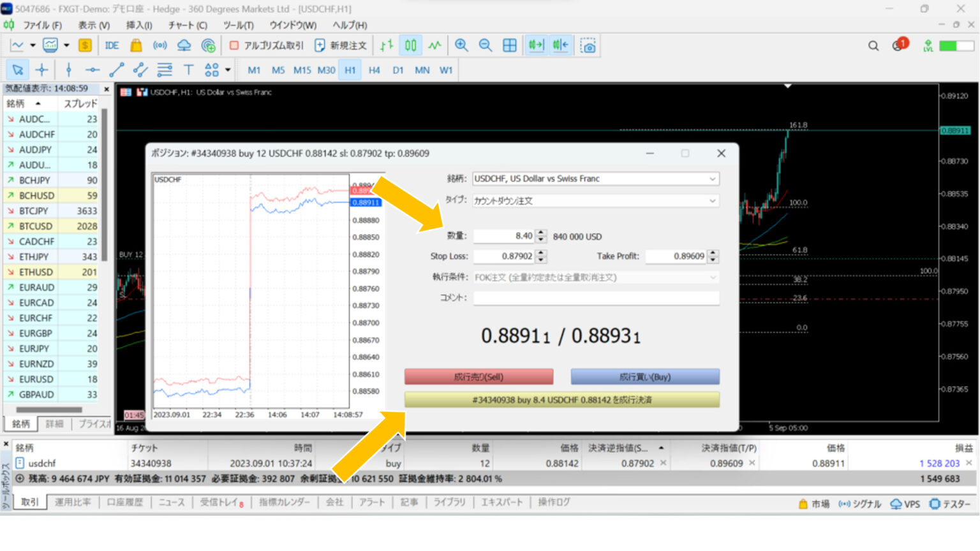Take a chart screenshot with camera icon
This screenshot has height=551, width=980.
(x=588, y=46)
